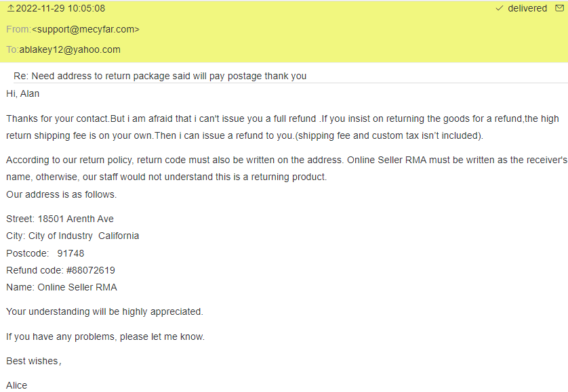Click the refund code #88072619
Viewport: 568px width, 392px height.
point(91,270)
